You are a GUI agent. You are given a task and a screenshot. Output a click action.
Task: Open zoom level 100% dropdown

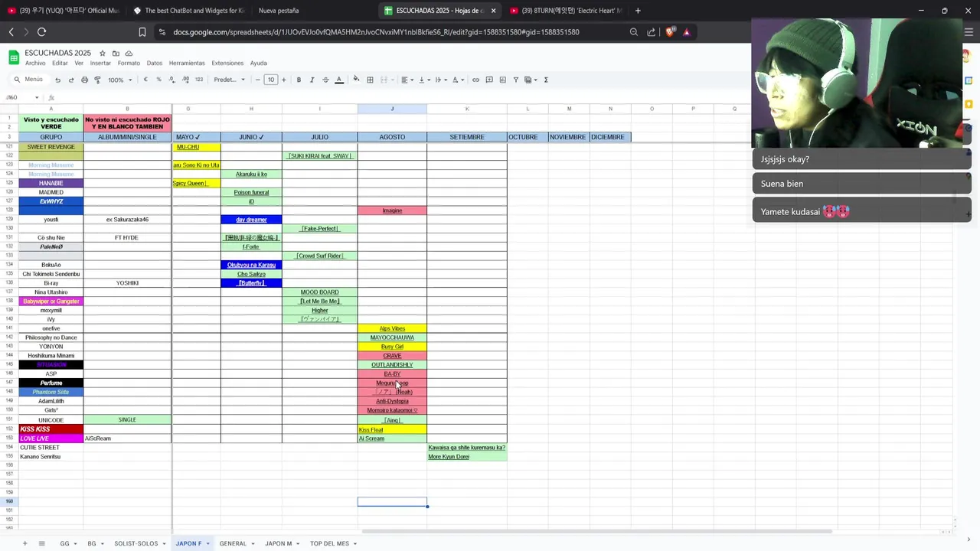pyautogui.click(x=119, y=80)
